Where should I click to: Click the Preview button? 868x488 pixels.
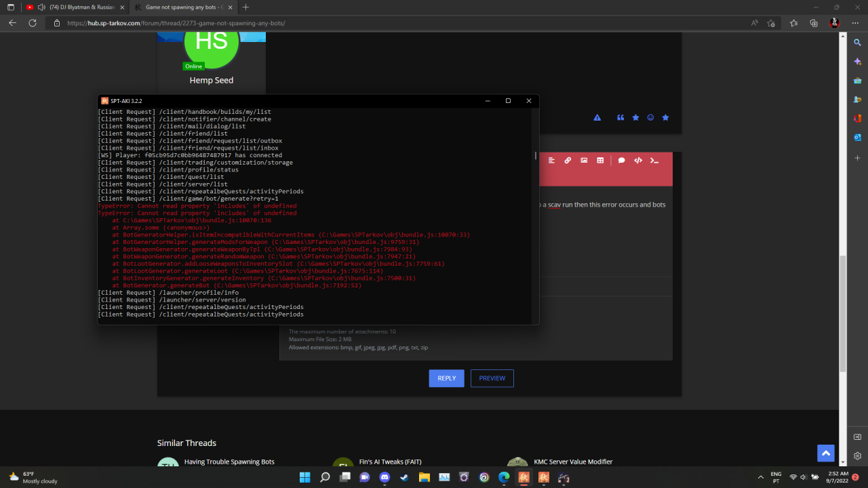point(492,378)
